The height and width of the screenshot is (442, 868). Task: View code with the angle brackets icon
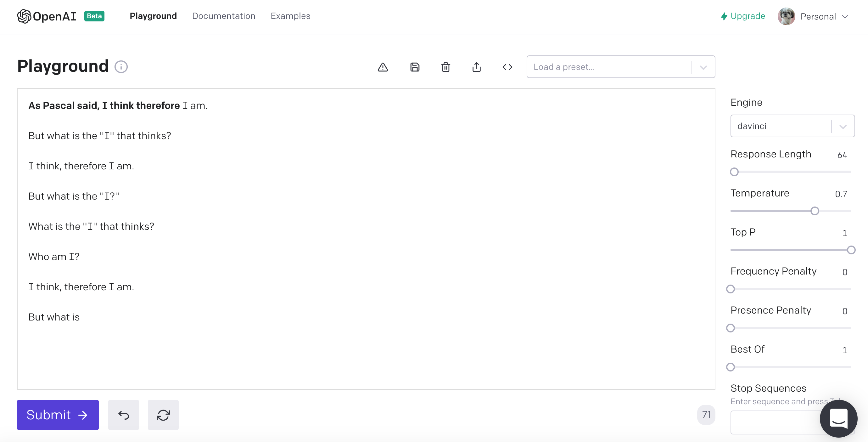[x=507, y=67]
